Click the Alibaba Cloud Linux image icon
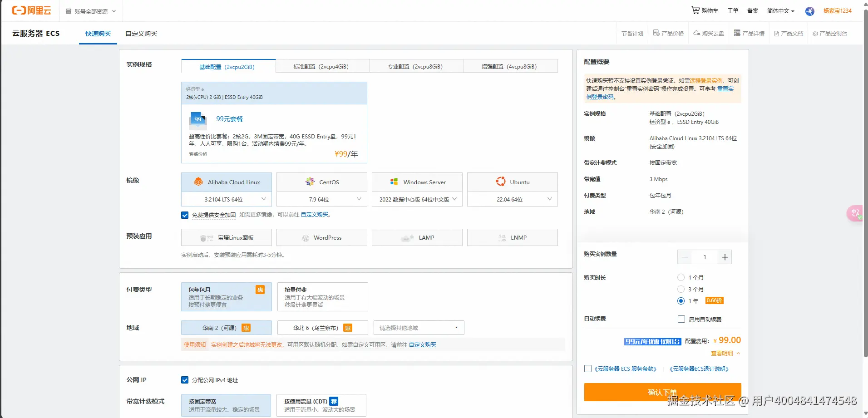Screen dimensions: 868x418 198,182
